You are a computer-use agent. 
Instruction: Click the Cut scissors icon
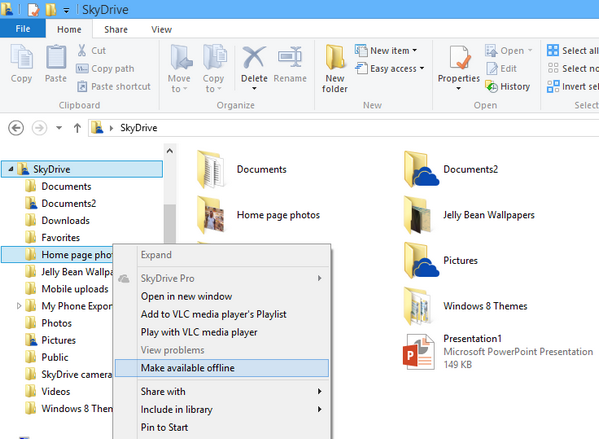point(82,50)
